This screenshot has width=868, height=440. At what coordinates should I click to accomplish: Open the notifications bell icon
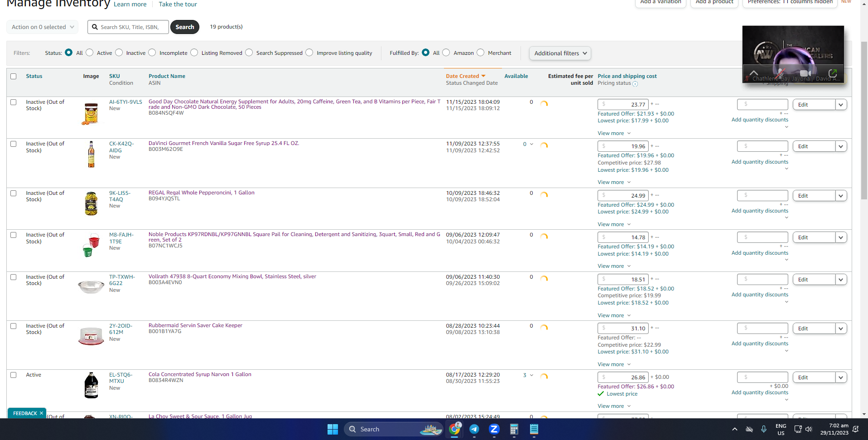(855, 429)
